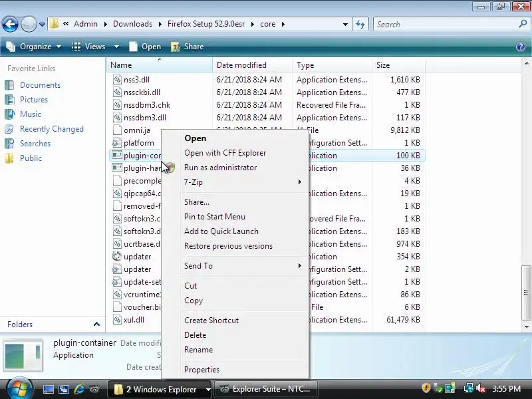
Task: Click the search magnifier icon
Action: tap(523, 24)
